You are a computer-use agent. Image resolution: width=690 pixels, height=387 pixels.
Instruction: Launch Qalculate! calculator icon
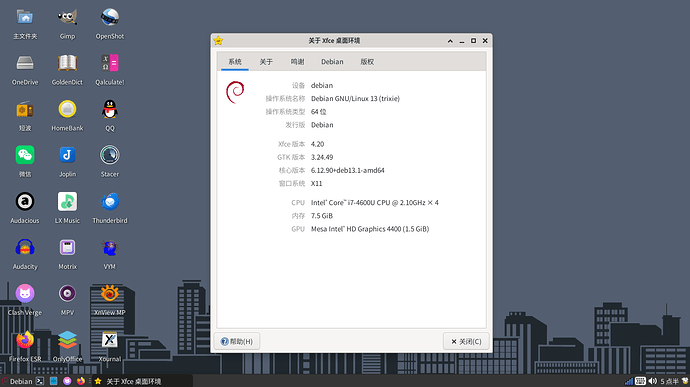point(110,63)
